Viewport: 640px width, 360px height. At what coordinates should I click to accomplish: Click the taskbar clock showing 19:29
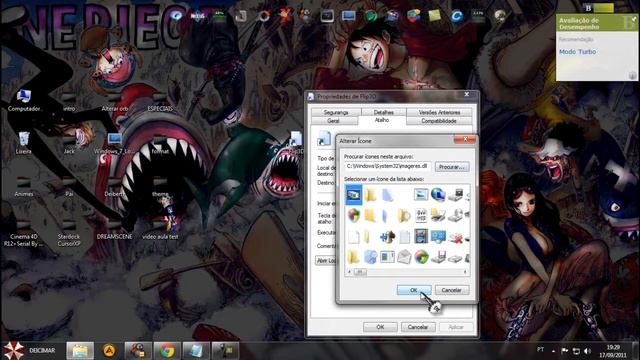(613, 351)
